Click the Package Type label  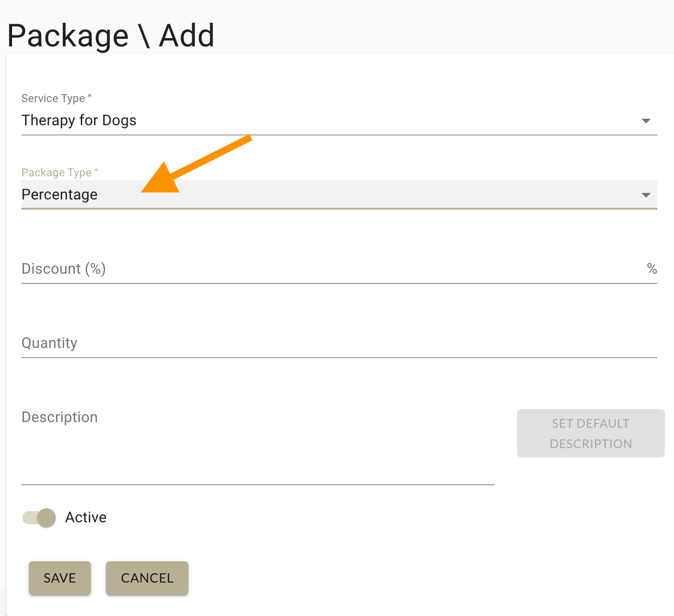click(56, 172)
